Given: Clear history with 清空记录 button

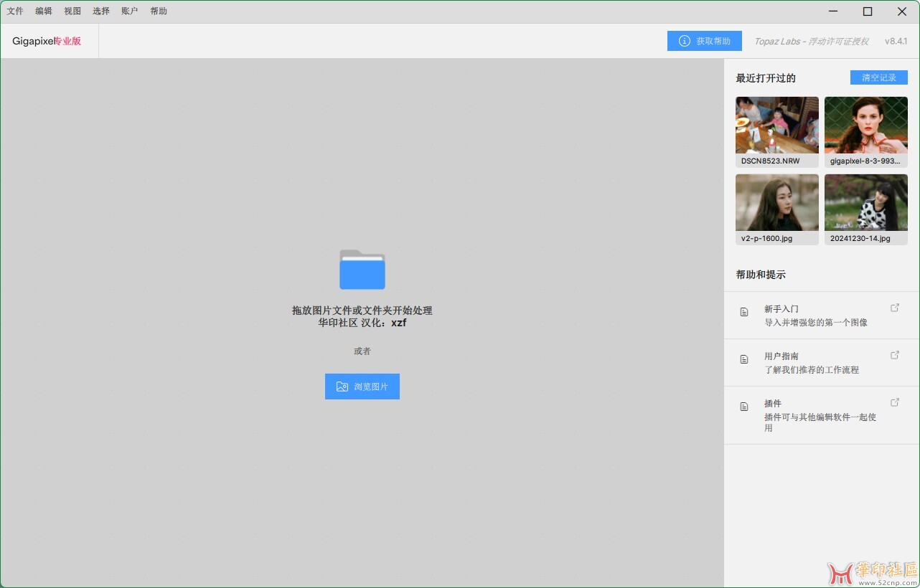Looking at the screenshot, I should (878, 77).
